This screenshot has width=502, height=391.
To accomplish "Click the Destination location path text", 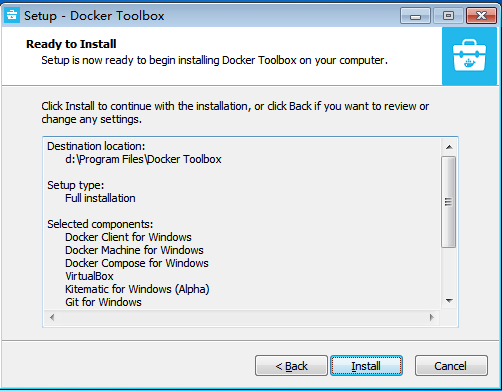I will pyautogui.click(x=143, y=159).
